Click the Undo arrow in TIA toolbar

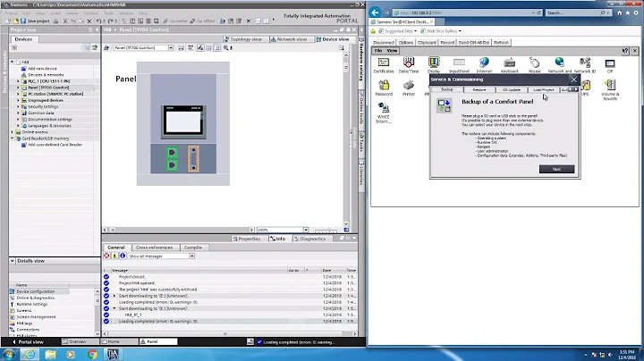[98, 21]
